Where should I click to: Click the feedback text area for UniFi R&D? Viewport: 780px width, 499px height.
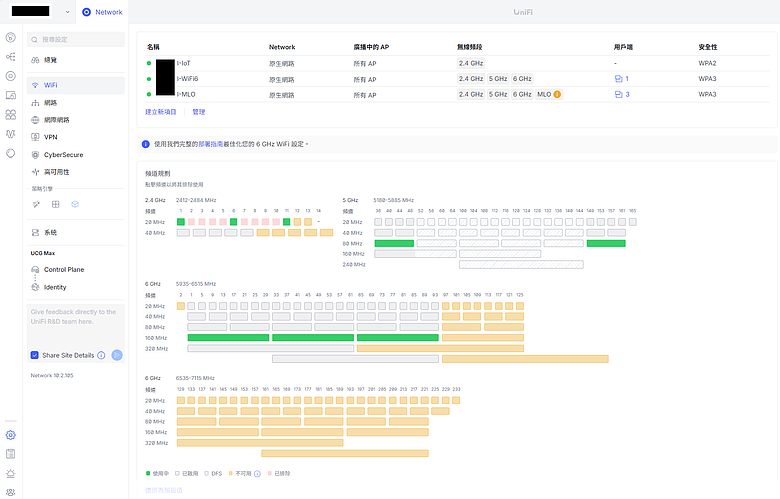pyautogui.click(x=76, y=326)
